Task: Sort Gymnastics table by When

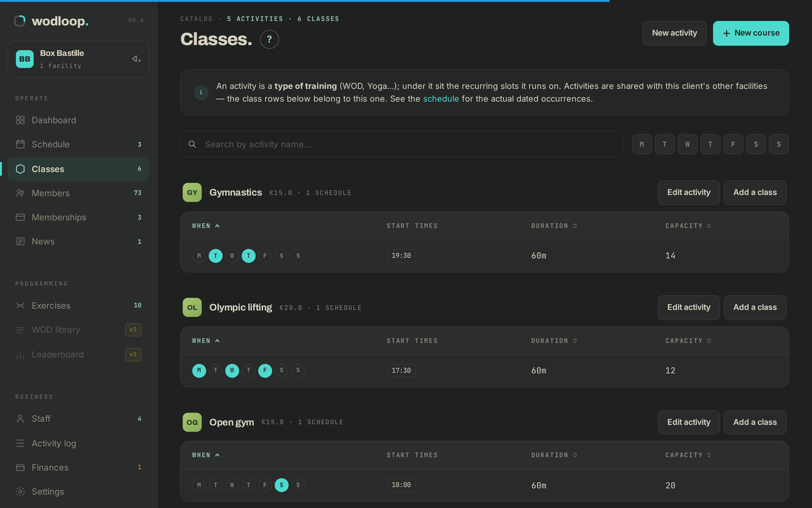Action: pyautogui.click(x=206, y=226)
